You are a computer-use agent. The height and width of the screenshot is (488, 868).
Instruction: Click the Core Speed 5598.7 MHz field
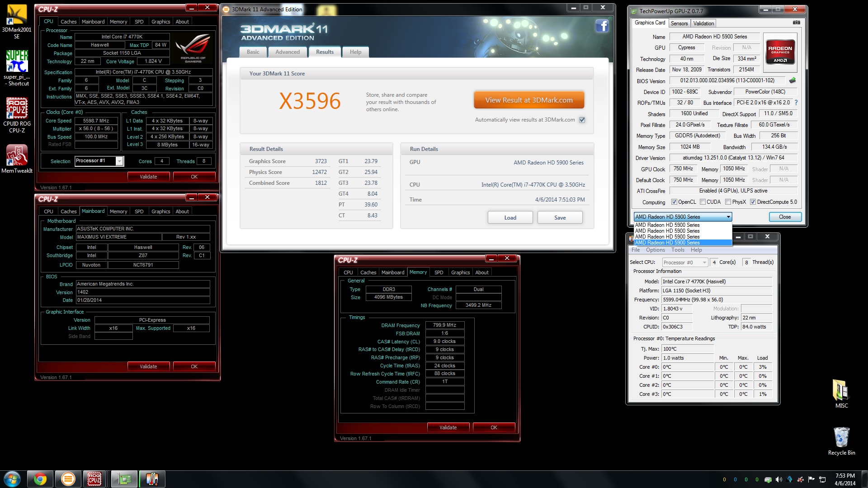(96, 121)
